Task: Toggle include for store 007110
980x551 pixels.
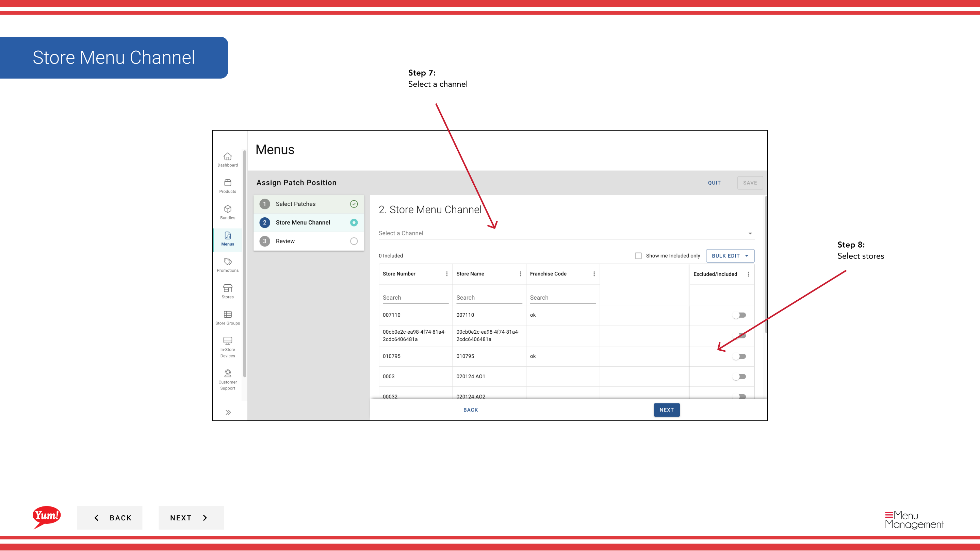Action: point(739,315)
